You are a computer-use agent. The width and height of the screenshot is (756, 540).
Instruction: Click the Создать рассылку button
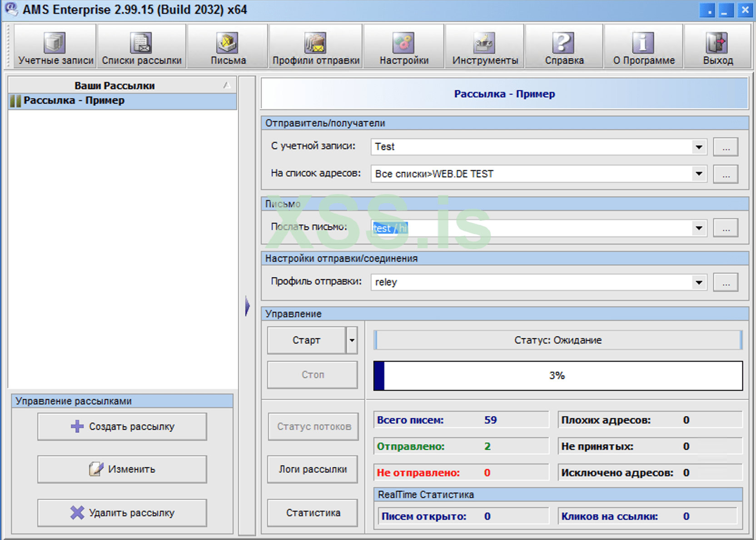pos(122,426)
